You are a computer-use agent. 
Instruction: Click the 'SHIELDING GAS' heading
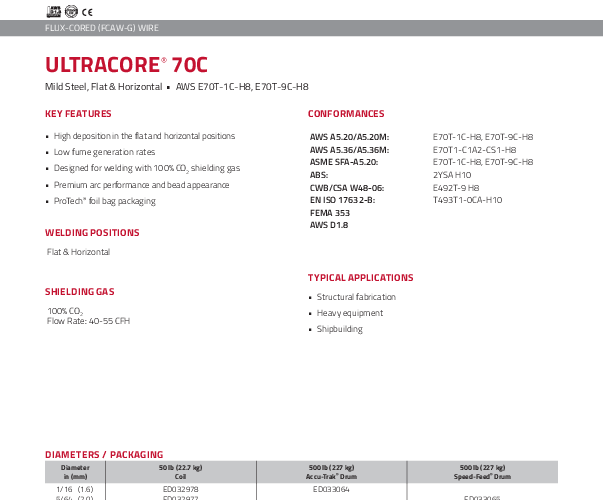coord(80,292)
